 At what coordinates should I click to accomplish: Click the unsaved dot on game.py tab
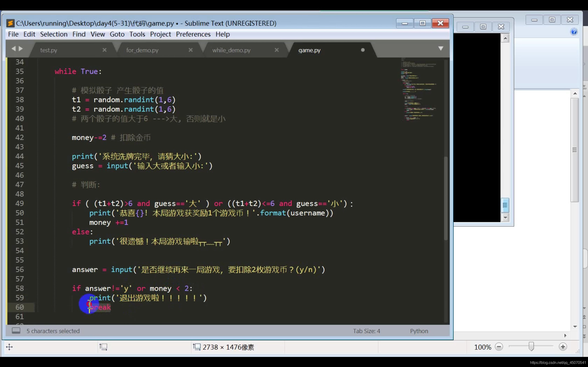coord(362,50)
